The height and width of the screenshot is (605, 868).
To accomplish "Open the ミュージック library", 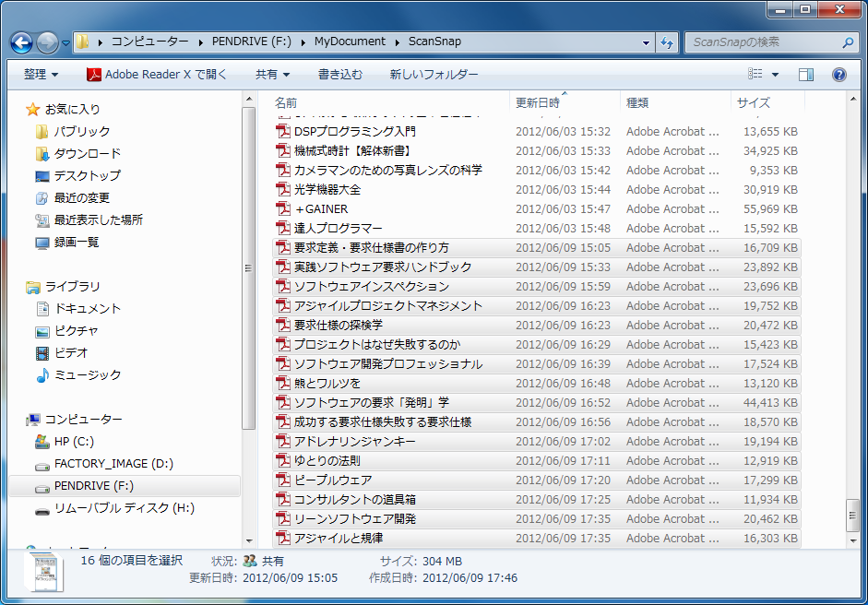I will click(88, 374).
